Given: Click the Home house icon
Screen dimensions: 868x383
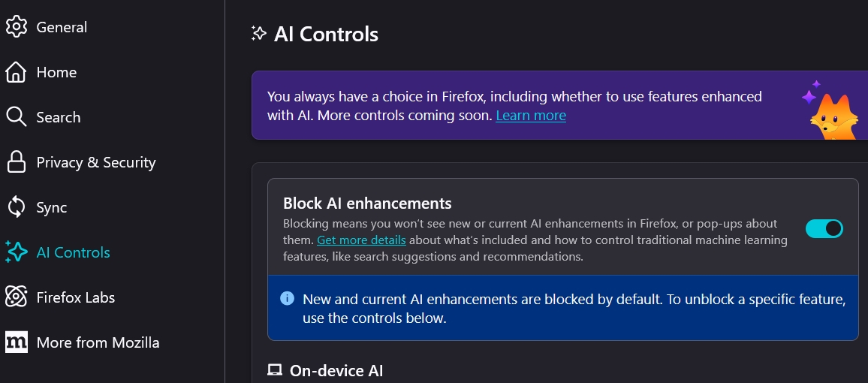Looking at the screenshot, I should click(x=16, y=72).
